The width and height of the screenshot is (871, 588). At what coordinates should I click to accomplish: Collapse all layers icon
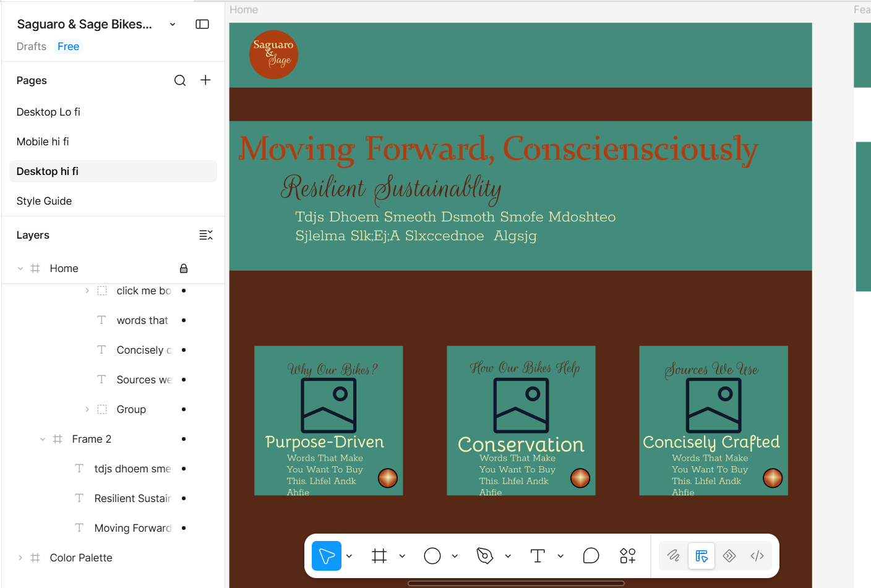[206, 235]
